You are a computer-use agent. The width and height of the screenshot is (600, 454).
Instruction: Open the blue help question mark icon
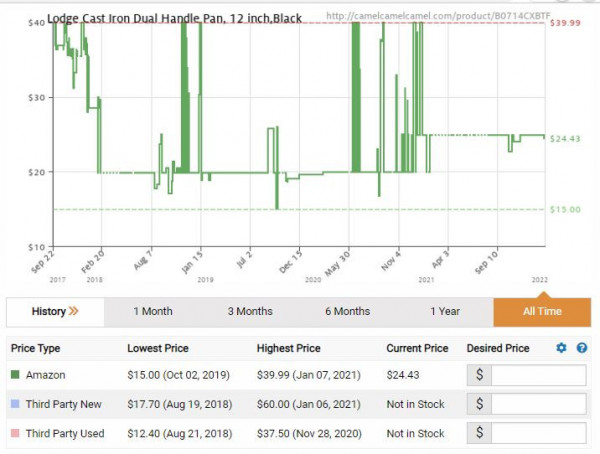coord(582,348)
